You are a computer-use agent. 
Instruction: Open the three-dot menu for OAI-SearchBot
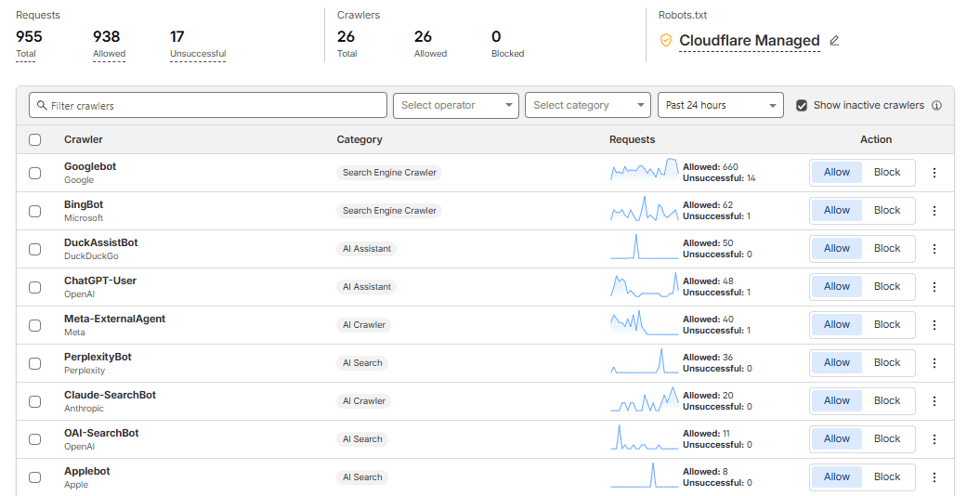pyautogui.click(x=934, y=439)
